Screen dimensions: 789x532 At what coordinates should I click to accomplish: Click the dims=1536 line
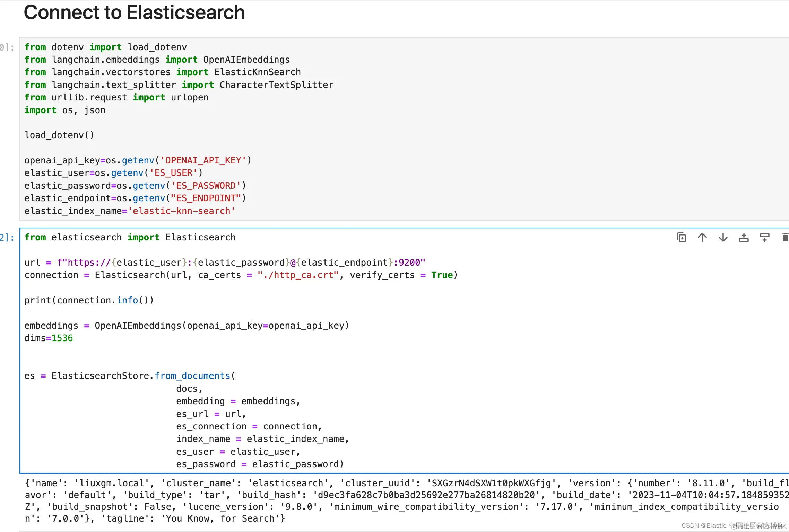click(49, 338)
